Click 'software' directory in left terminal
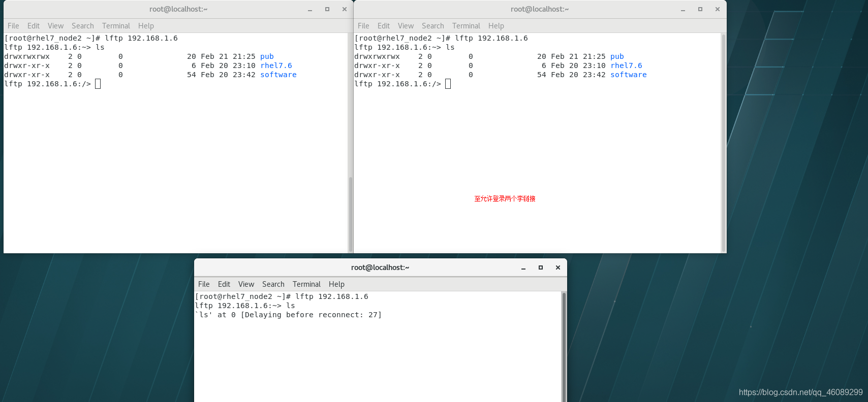 click(278, 75)
